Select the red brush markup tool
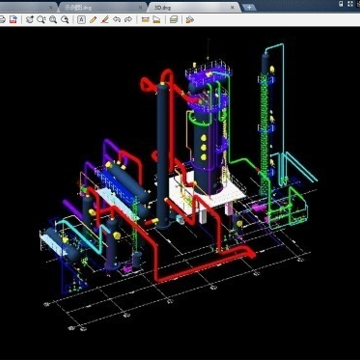The height and width of the screenshot is (360, 360). pyautogui.click(x=105, y=20)
